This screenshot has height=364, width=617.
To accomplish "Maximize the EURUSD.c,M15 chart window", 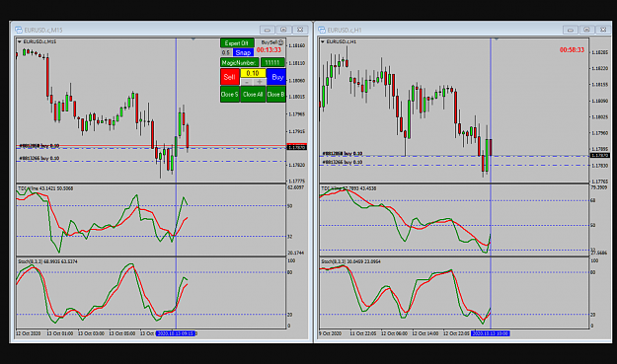I will click(x=283, y=30).
